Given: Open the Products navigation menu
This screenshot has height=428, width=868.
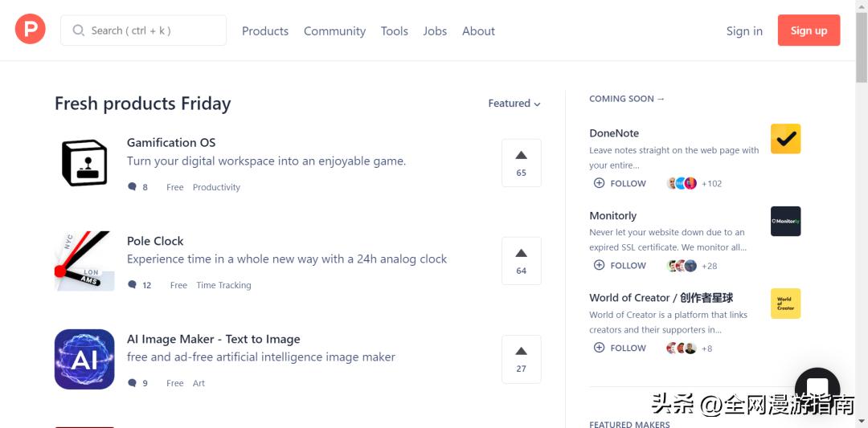Looking at the screenshot, I should [x=265, y=31].
